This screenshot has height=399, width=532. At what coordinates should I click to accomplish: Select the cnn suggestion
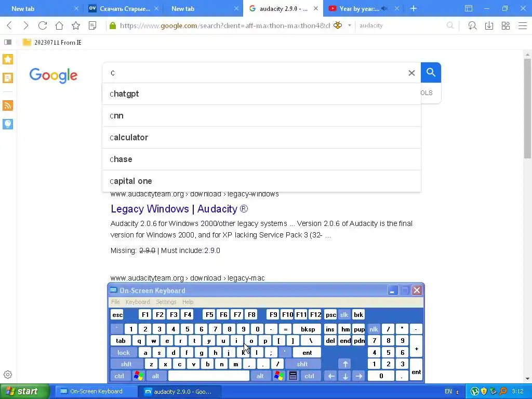pyautogui.click(x=262, y=116)
